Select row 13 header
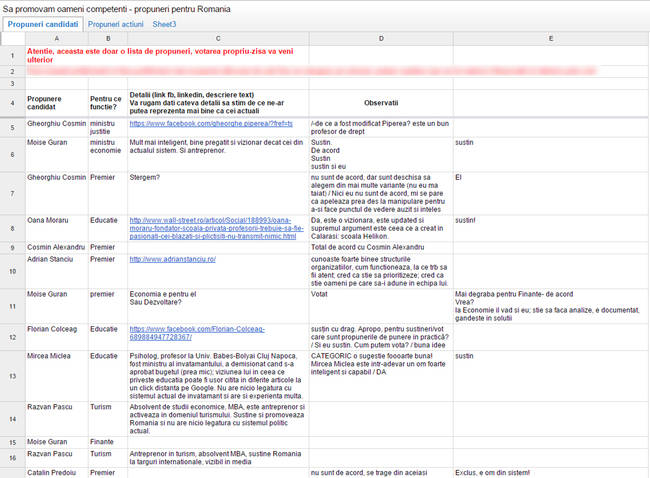This screenshot has height=478, width=650. pyautogui.click(x=12, y=376)
